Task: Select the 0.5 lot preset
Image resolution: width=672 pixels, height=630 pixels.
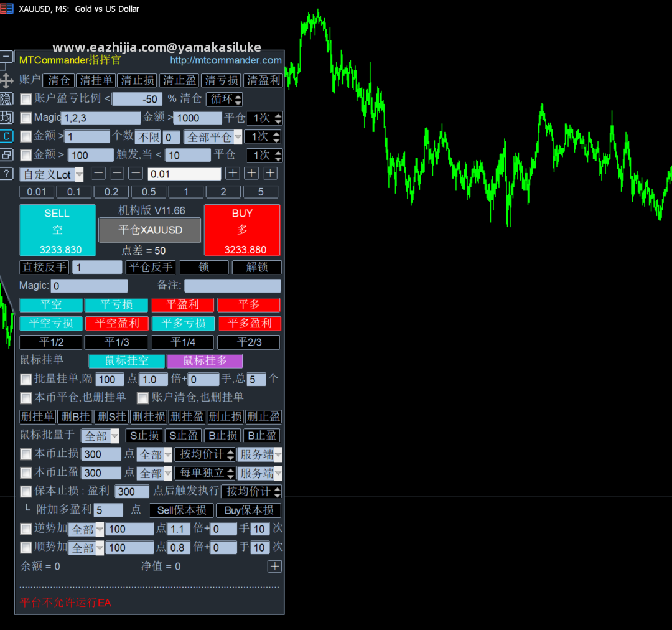Action: tap(149, 192)
